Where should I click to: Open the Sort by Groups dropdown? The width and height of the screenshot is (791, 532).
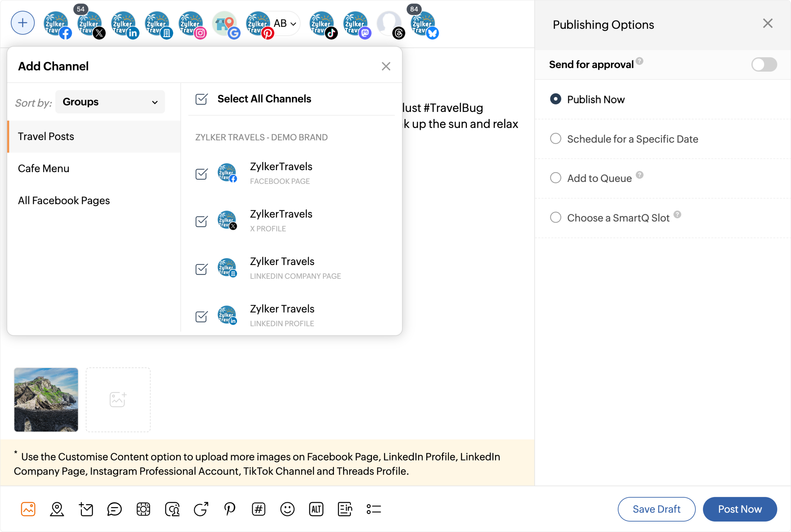click(110, 102)
